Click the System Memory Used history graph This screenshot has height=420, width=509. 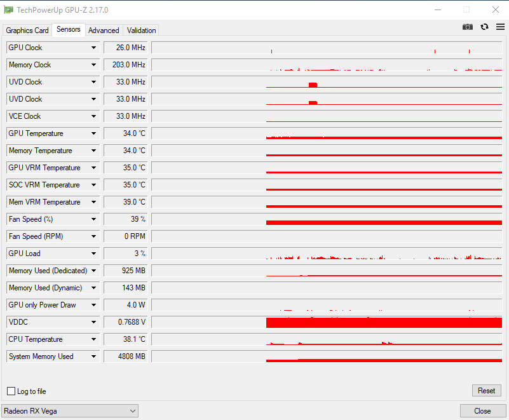[x=327, y=356]
